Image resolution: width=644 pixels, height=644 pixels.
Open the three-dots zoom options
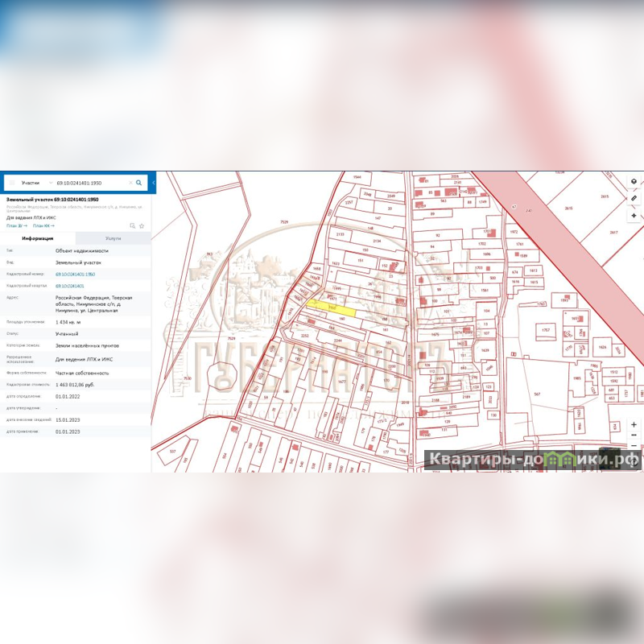click(x=634, y=435)
